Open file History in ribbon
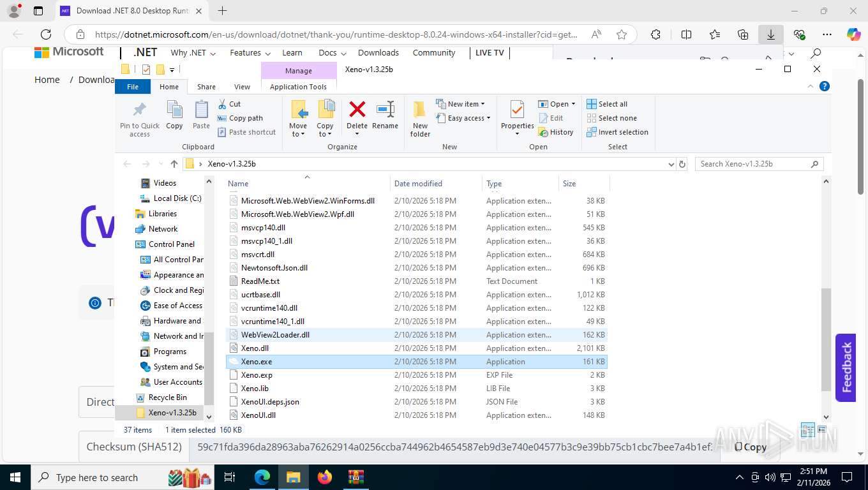The image size is (868, 490). 556,132
